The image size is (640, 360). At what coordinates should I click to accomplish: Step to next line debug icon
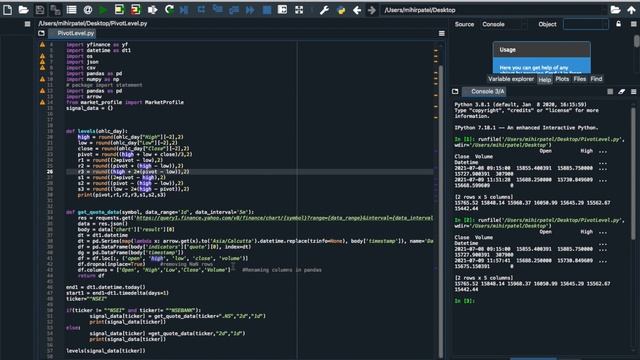(201, 10)
